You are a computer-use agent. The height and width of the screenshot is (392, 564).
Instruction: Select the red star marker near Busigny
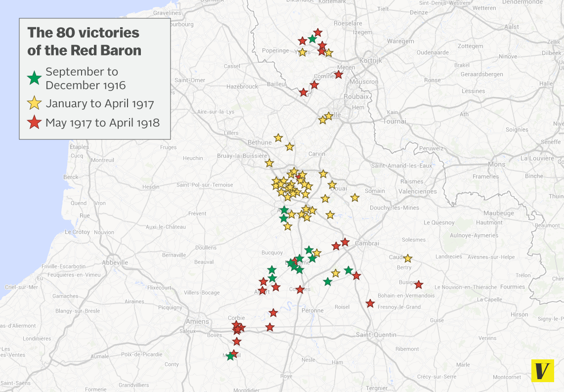[x=418, y=285]
